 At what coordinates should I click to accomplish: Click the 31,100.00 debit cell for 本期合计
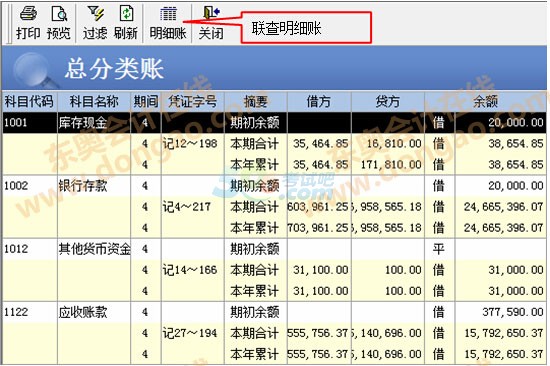[319, 270]
